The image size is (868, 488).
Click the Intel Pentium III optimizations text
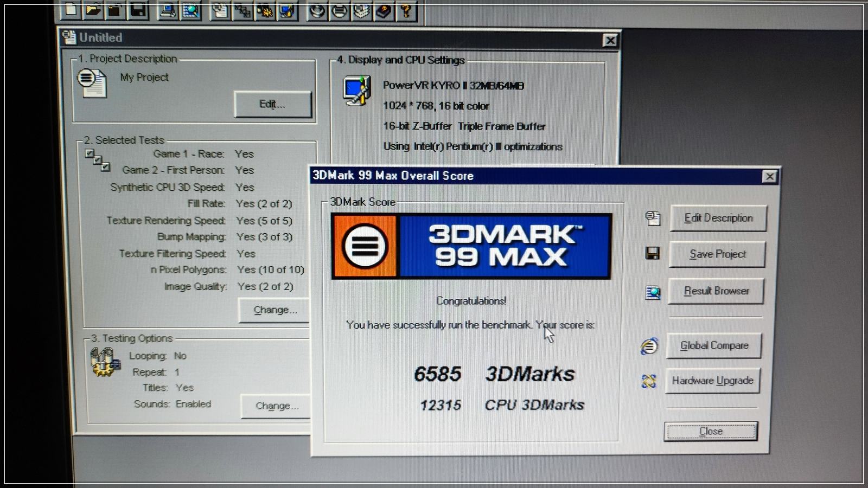point(473,146)
